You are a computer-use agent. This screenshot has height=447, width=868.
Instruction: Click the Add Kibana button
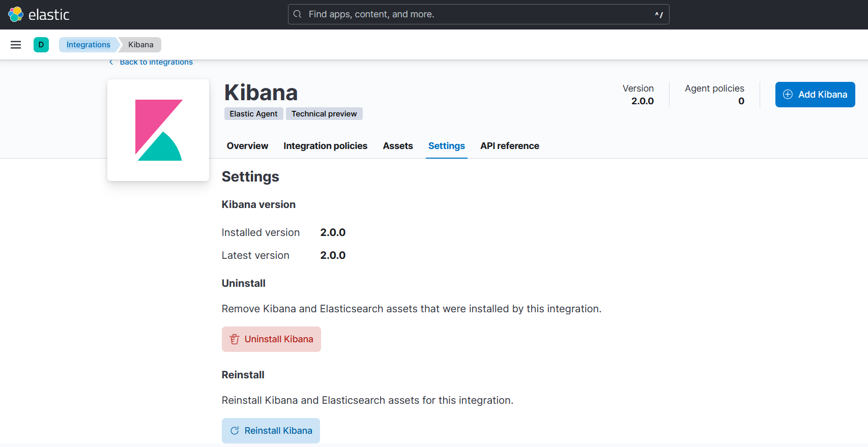(815, 95)
